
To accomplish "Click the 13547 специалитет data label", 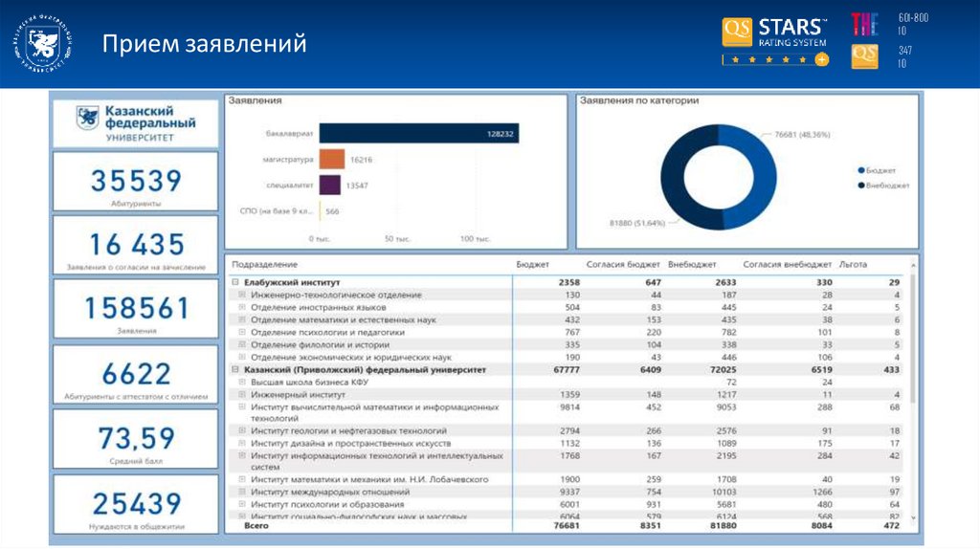I will 357,186.
